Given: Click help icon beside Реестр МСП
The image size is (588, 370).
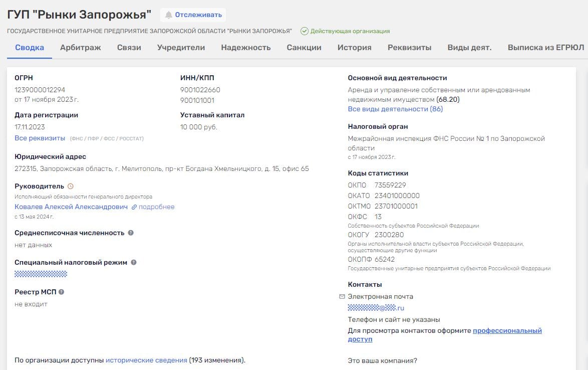Looking at the screenshot, I should 61,292.
